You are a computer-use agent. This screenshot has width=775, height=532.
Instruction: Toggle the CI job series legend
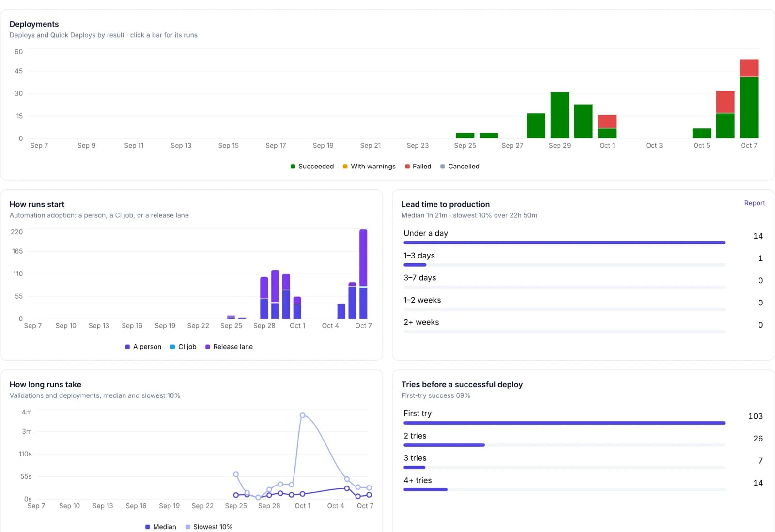[183, 347]
